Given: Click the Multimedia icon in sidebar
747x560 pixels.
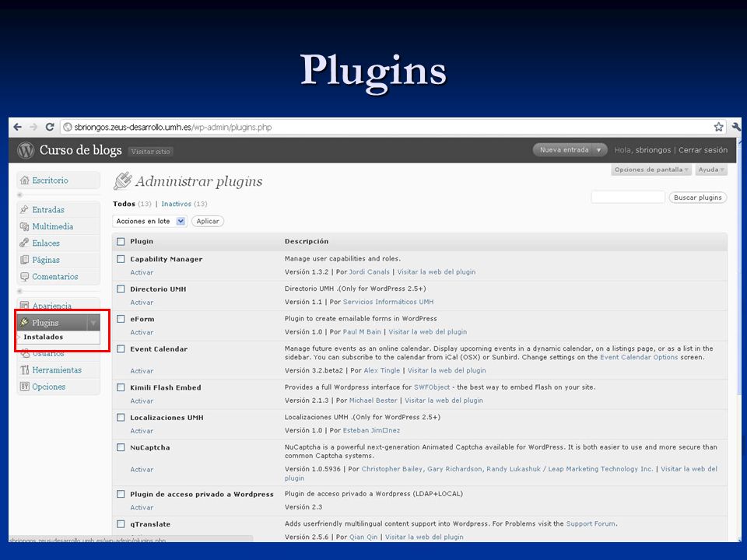Looking at the screenshot, I should [24, 226].
